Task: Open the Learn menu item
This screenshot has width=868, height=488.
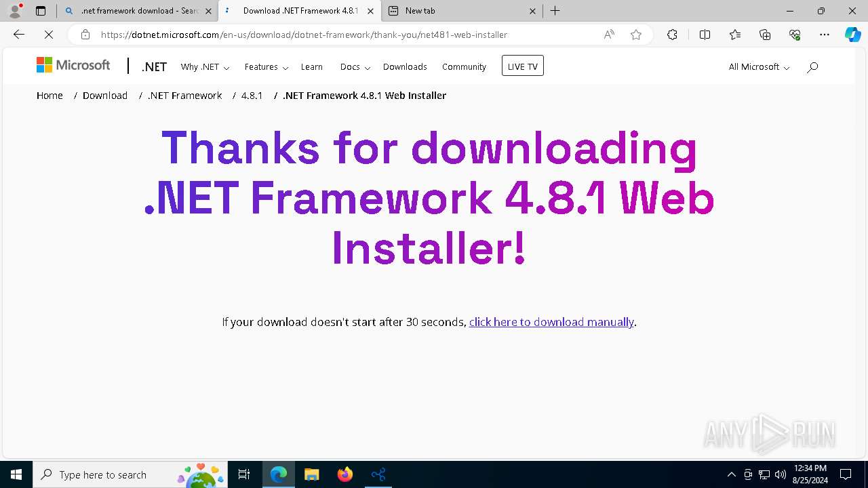Action: 312,66
